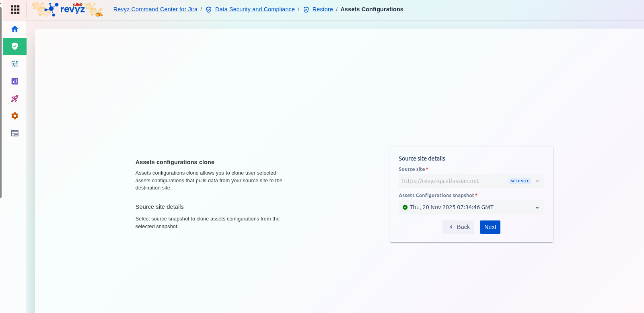Click the calendar table sidebar icon

(15, 133)
